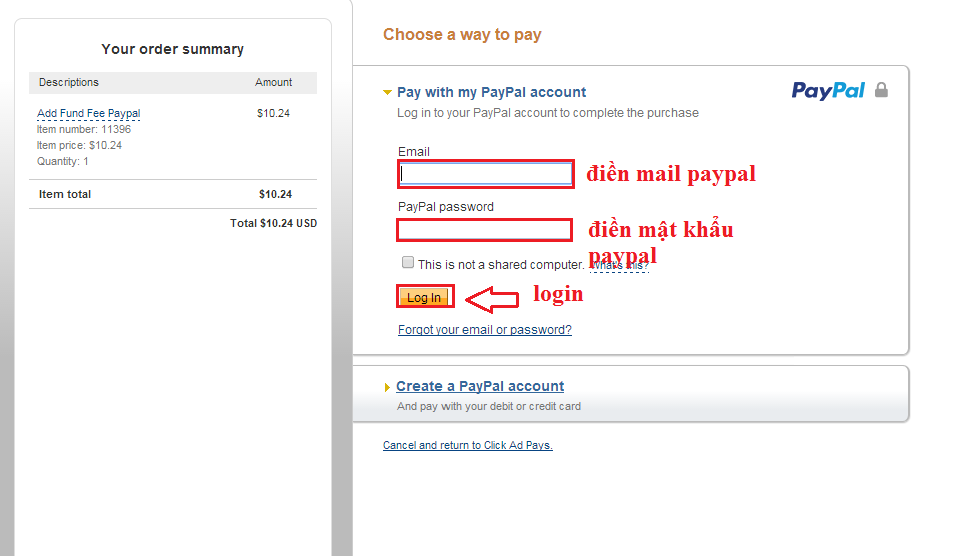Collapse the Pay with my PayPal account triangle
The image size is (973, 556).
387,92
